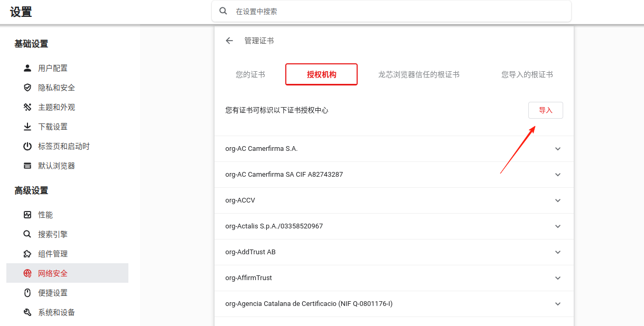The height and width of the screenshot is (326, 644).
Task: Click the 标签页和启动时 power icon
Action: click(27, 146)
